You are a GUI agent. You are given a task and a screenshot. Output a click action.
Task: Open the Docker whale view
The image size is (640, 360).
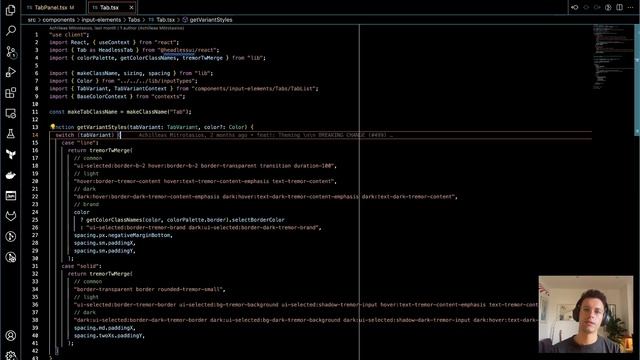click(11, 175)
